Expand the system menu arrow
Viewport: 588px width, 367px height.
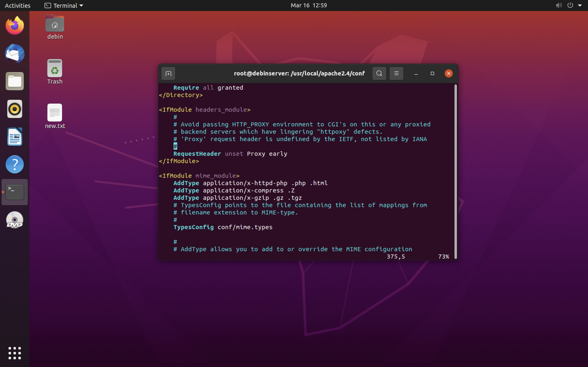pyautogui.click(x=580, y=5)
